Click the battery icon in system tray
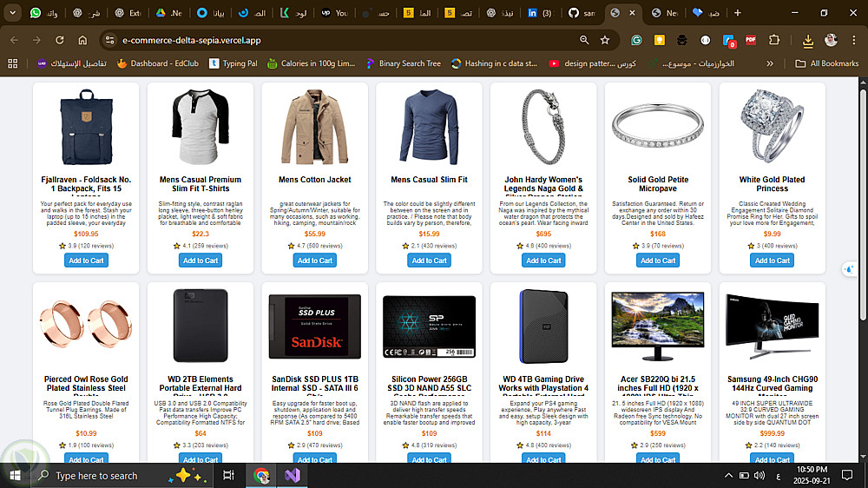Viewport: 868px width, 488px height. pos(744,475)
